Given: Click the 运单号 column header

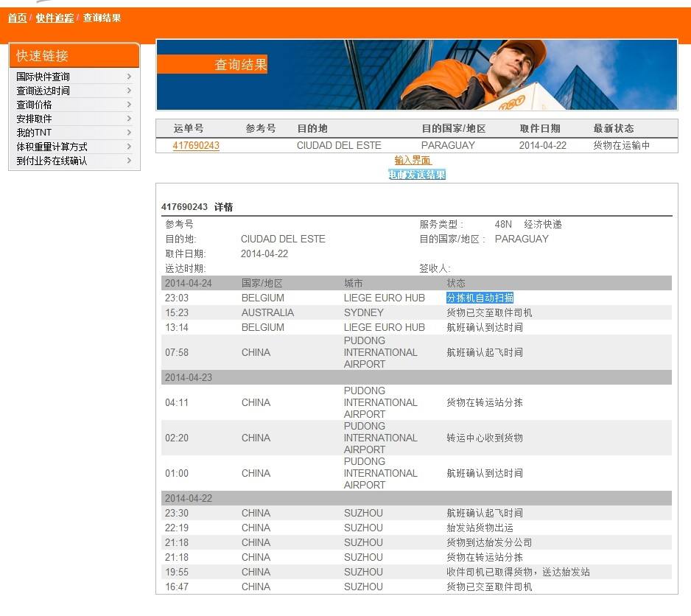Looking at the screenshot, I should coord(188,129).
